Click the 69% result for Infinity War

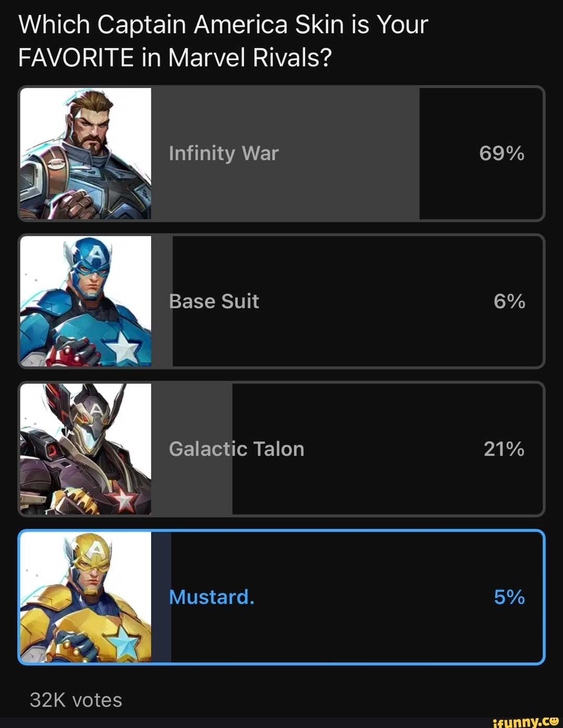(503, 153)
